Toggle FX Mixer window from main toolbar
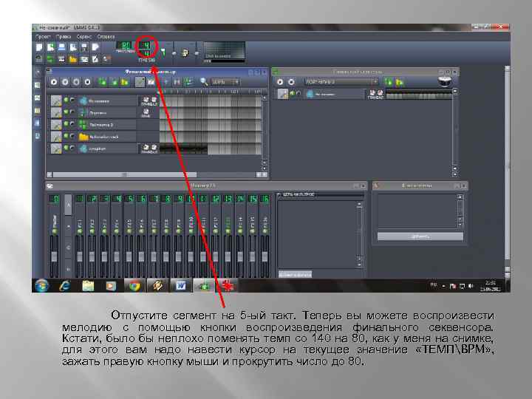Image resolution: width=532 pixels, height=399 pixels. tap(83, 59)
